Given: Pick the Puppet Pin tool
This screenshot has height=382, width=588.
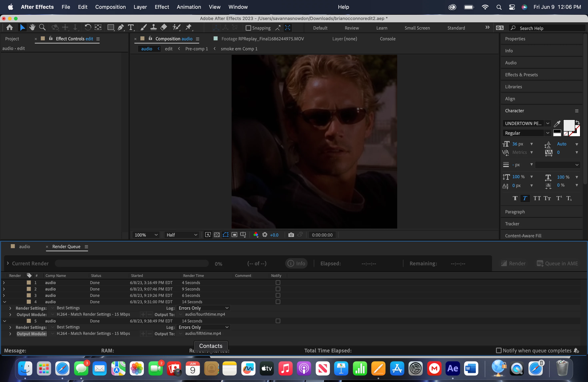Looking at the screenshot, I should click(189, 27).
